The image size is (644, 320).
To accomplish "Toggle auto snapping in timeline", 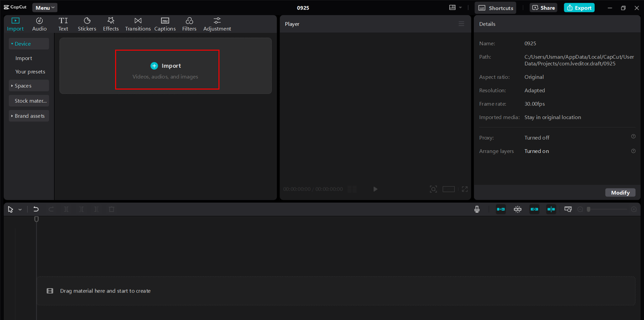I will [517, 209].
